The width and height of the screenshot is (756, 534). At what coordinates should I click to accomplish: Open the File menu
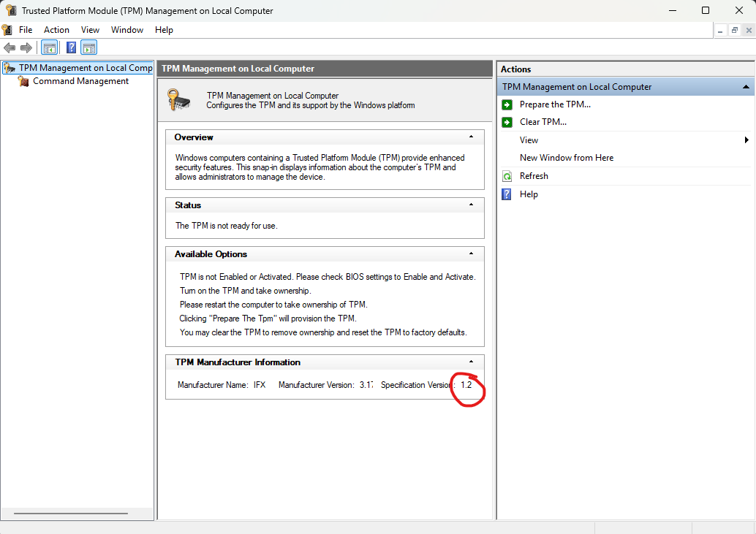click(26, 30)
